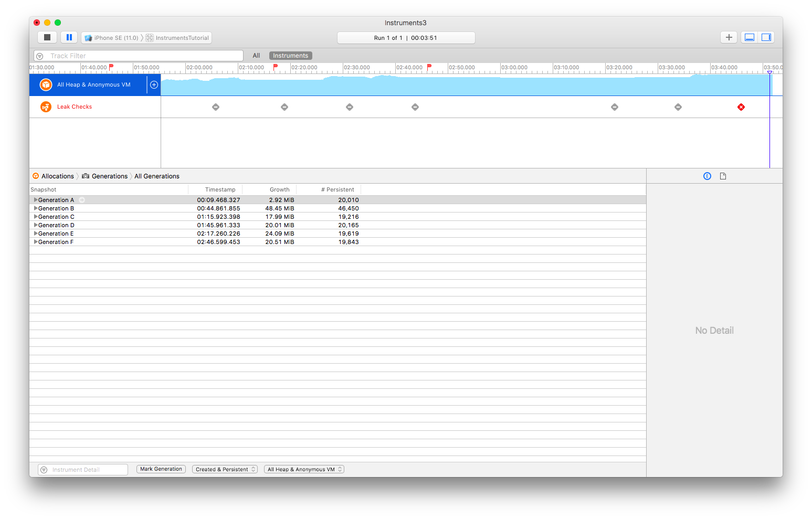
Task: Click the Mark Generation button
Action: (x=161, y=469)
